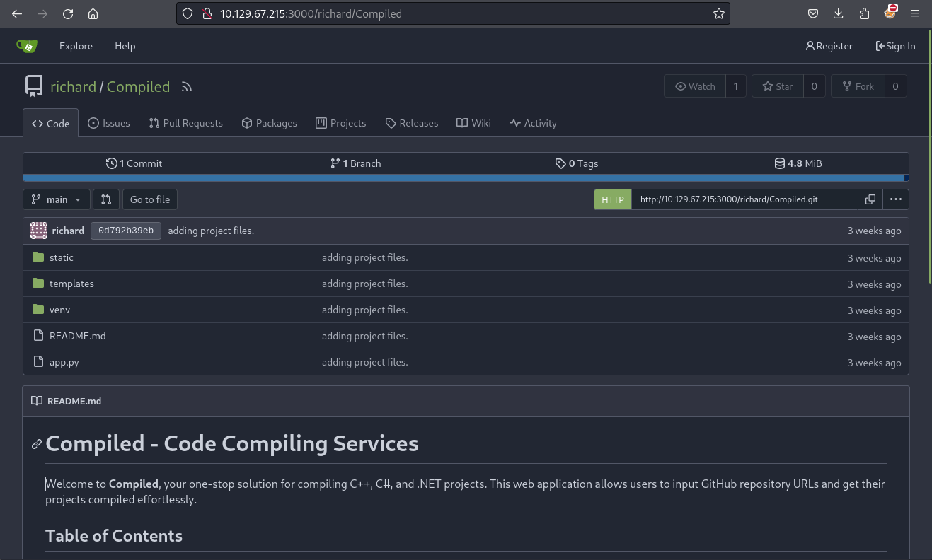Click the Star button
This screenshot has width=932, height=560.
click(x=777, y=86)
